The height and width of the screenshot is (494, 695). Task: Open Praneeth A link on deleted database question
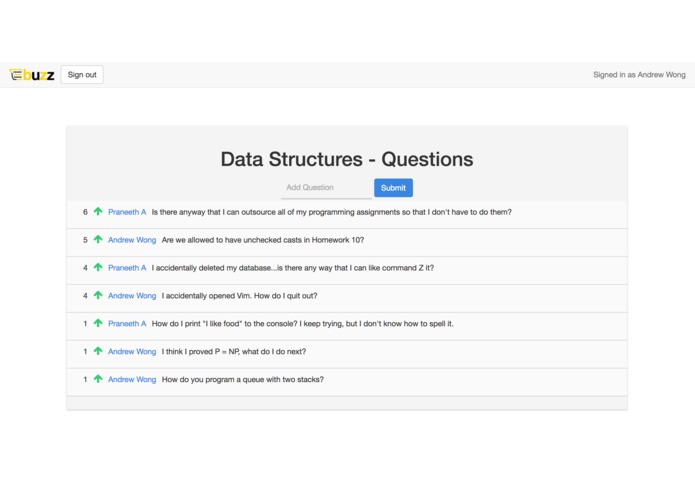[x=127, y=268]
